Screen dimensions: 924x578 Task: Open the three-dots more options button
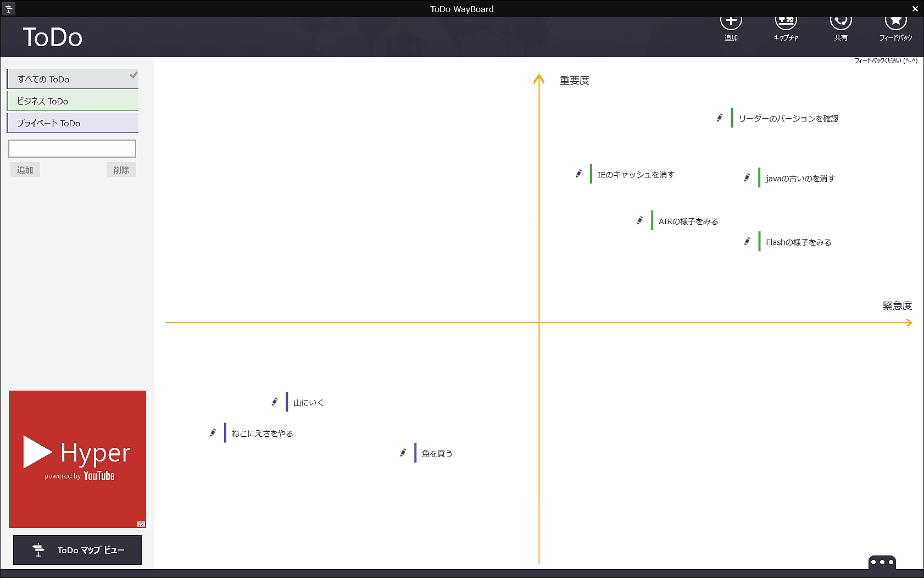pyautogui.click(x=882, y=562)
